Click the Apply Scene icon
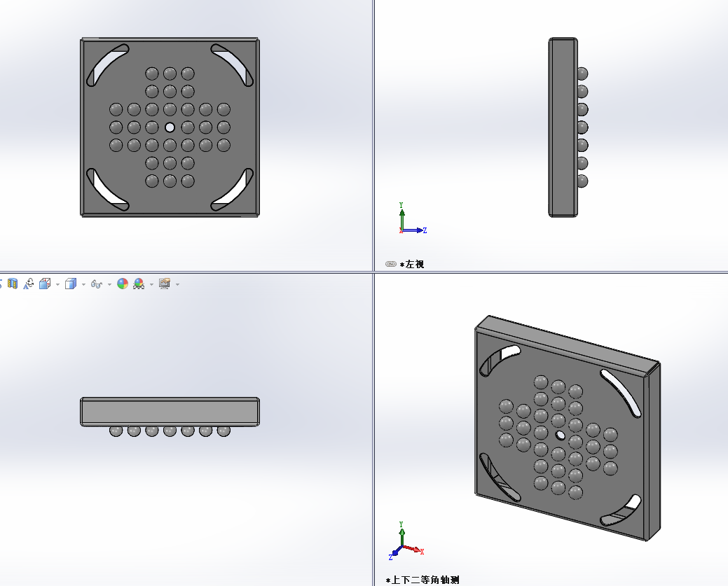Screen dimensions: 728x586 tap(139, 284)
